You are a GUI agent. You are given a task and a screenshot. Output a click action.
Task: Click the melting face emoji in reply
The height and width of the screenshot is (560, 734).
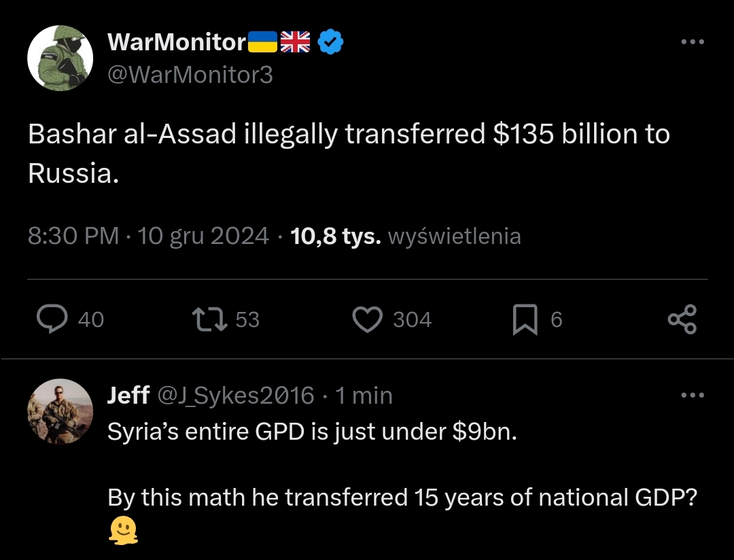123,531
